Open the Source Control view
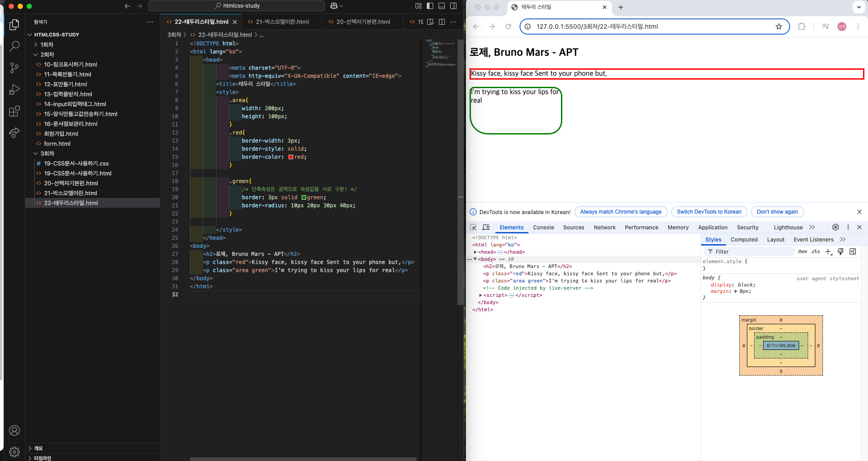The image size is (868, 461). (x=14, y=68)
